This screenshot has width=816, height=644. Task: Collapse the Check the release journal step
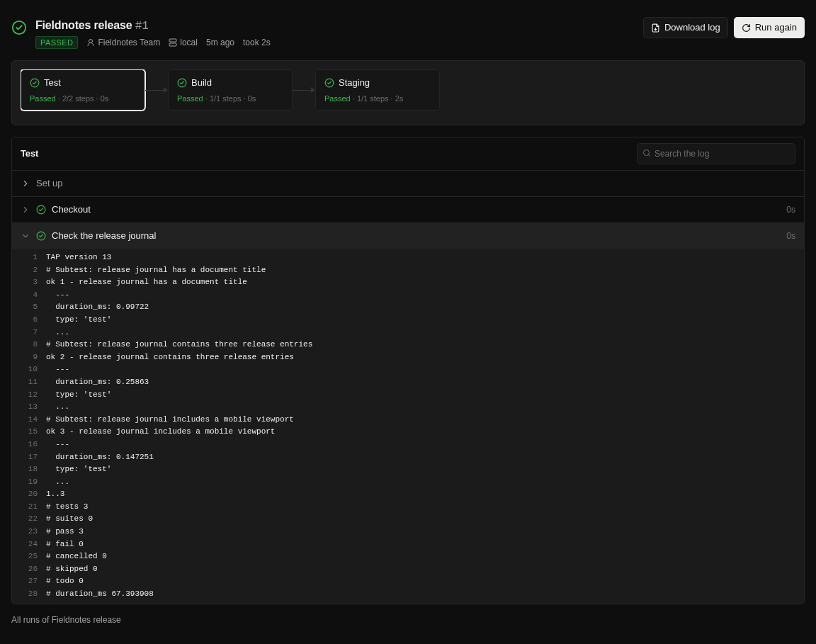[x=25, y=236]
